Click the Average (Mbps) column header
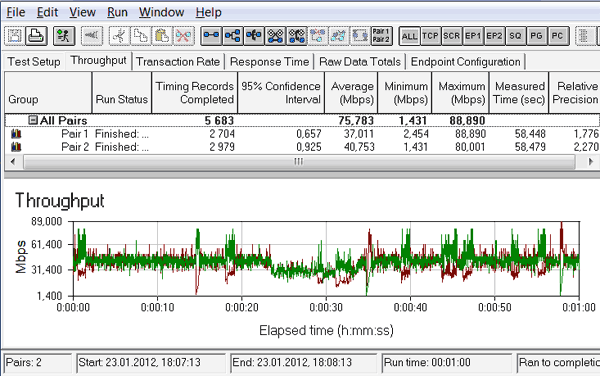Viewport: 600px width, 376px height. click(x=351, y=93)
